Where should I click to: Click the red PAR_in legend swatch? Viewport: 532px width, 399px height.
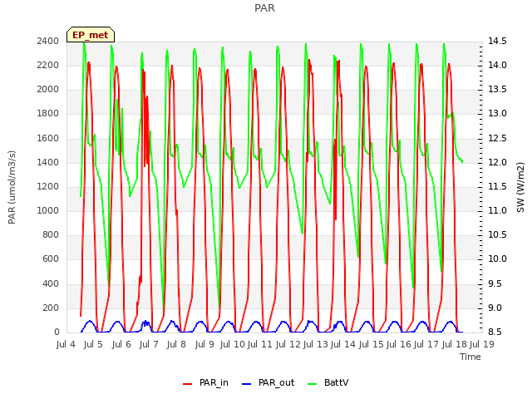click(x=188, y=384)
